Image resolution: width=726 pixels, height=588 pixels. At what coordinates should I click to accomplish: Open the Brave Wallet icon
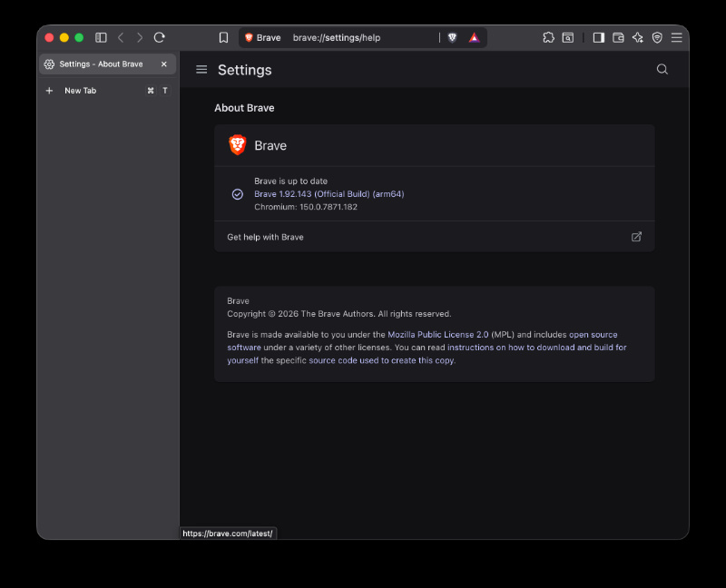[x=618, y=37]
